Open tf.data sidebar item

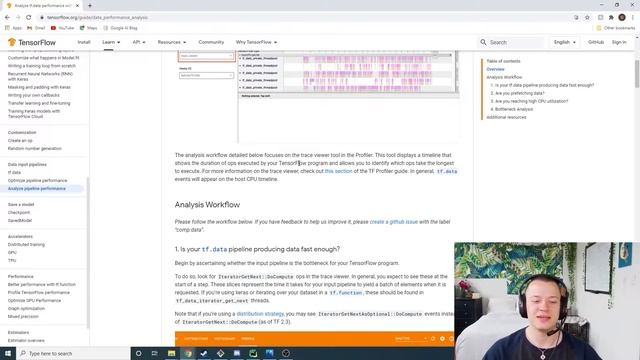[x=14, y=172]
